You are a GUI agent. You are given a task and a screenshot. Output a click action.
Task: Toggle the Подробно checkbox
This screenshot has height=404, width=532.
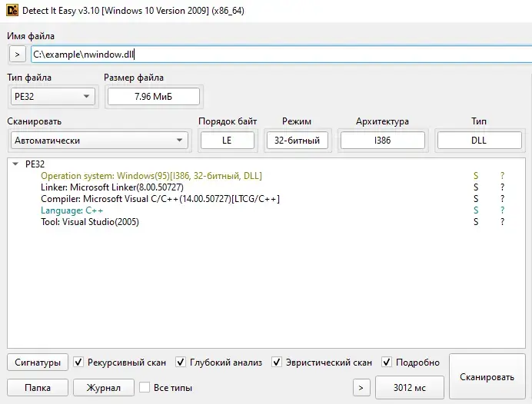coord(387,362)
